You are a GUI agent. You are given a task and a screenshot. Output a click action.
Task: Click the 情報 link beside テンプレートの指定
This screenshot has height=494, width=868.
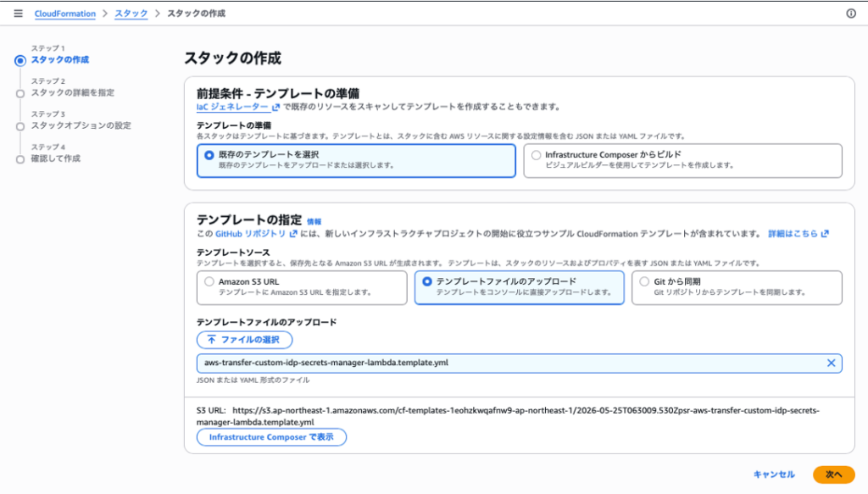[314, 221]
